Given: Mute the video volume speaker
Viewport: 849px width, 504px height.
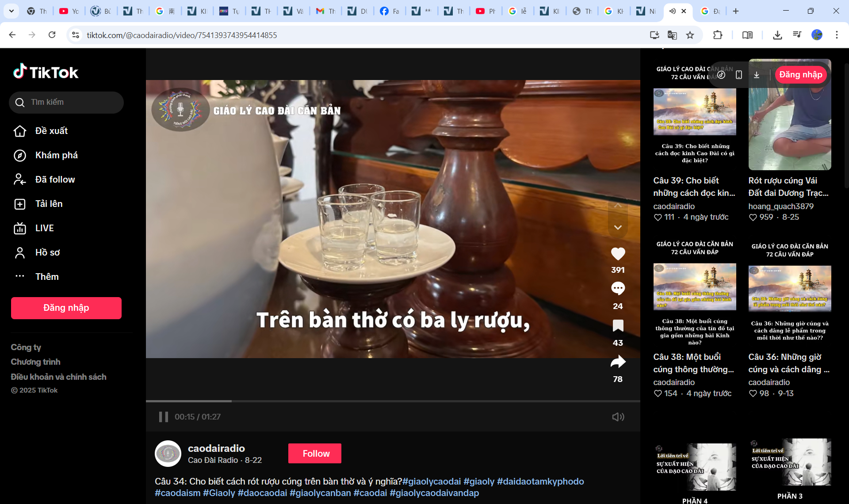Looking at the screenshot, I should (x=618, y=416).
